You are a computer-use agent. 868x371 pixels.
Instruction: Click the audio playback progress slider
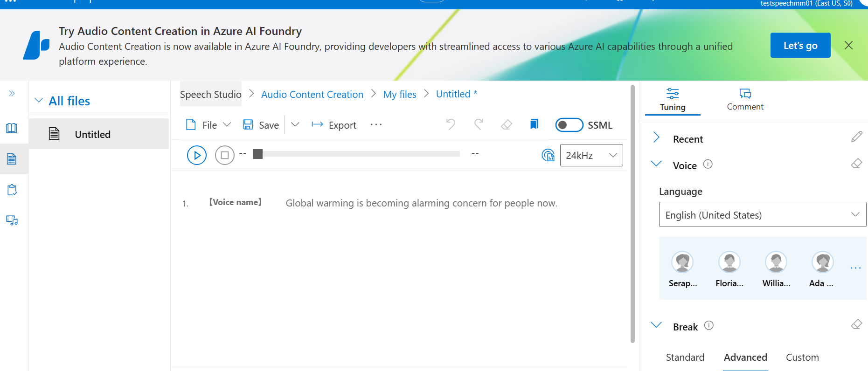point(357,154)
